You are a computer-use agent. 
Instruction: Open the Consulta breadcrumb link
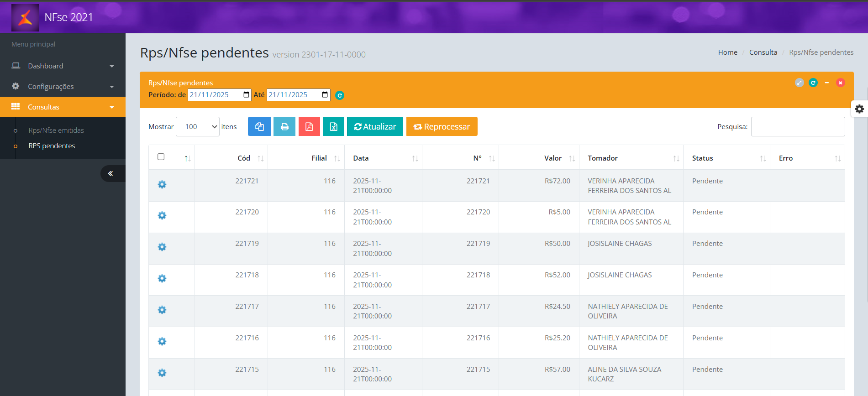tap(763, 52)
